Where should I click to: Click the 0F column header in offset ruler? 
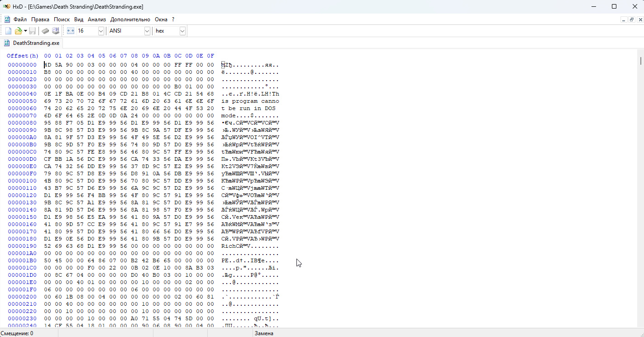pyautogui.click(x=210, y=56)
